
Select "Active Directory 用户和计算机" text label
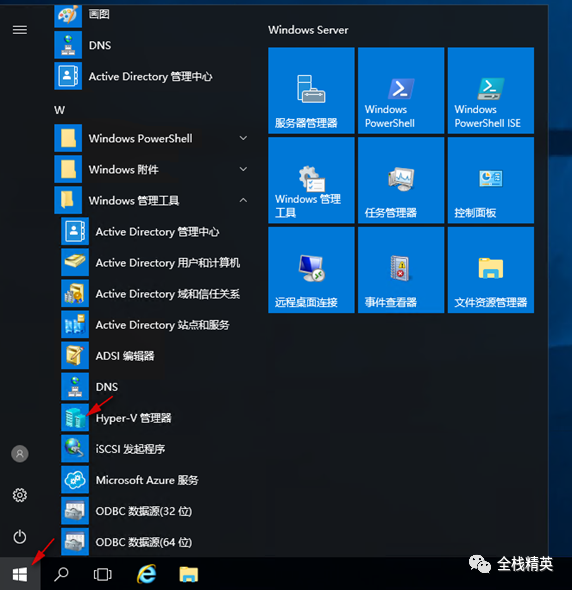click(x=168, y=263)
